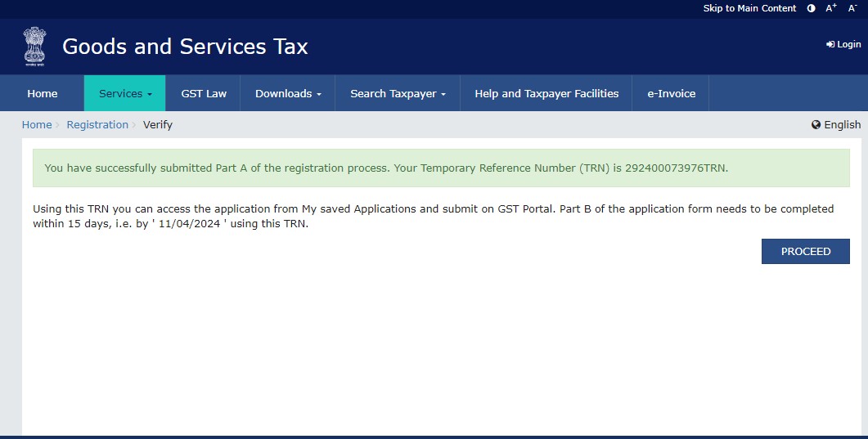Increase font size with A+ icon
Viewport: 868px width, 439px height.
click(x=831, y=8)
